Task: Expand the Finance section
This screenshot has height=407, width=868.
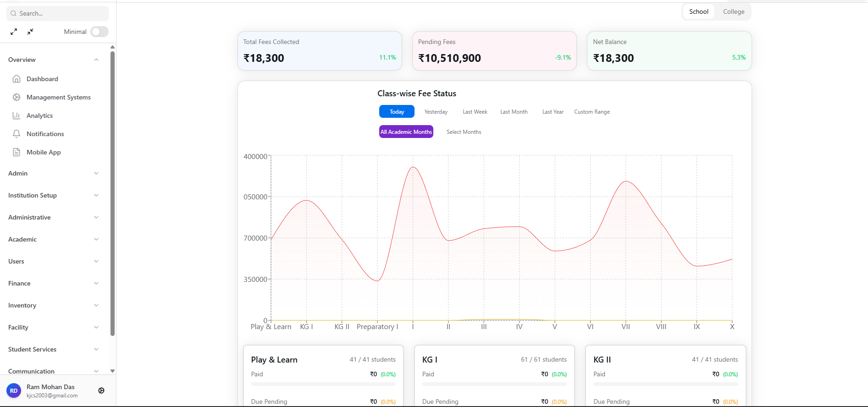Action: (x=53, y=283)
